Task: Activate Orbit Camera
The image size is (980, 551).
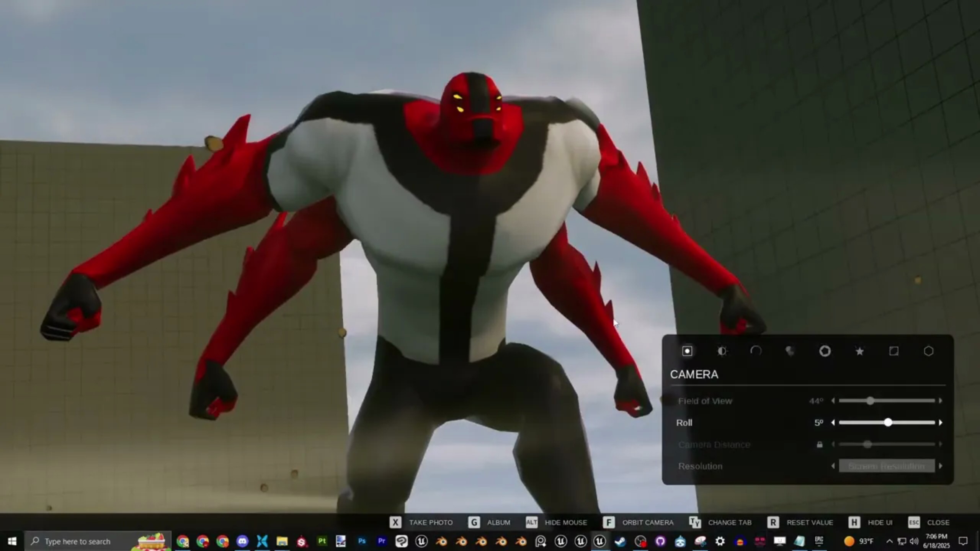Action: [648, 523]
